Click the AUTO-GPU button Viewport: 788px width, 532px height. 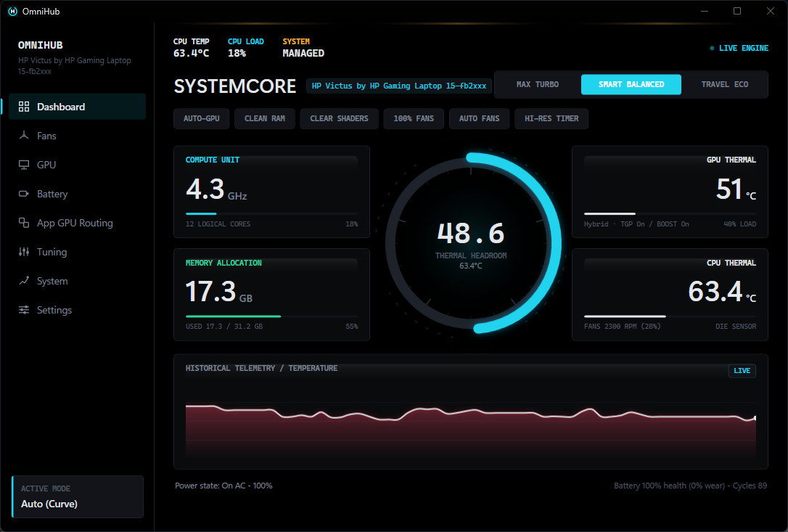point(202,119)
